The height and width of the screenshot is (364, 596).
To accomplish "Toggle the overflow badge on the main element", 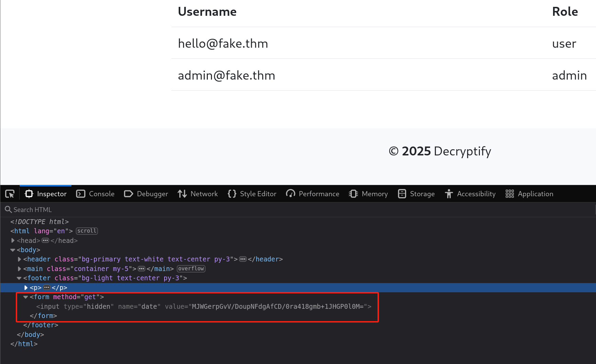I will pos(191,269).
